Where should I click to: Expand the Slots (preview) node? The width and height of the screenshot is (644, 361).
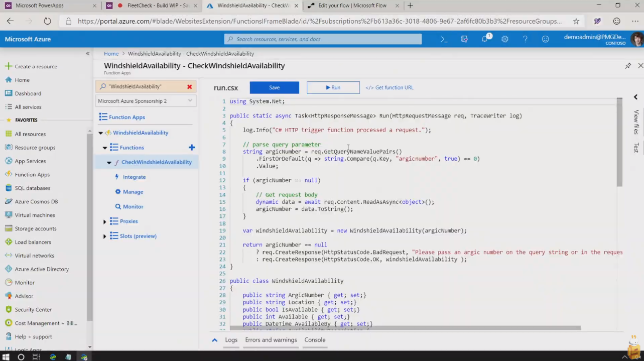tap(105, 236)
